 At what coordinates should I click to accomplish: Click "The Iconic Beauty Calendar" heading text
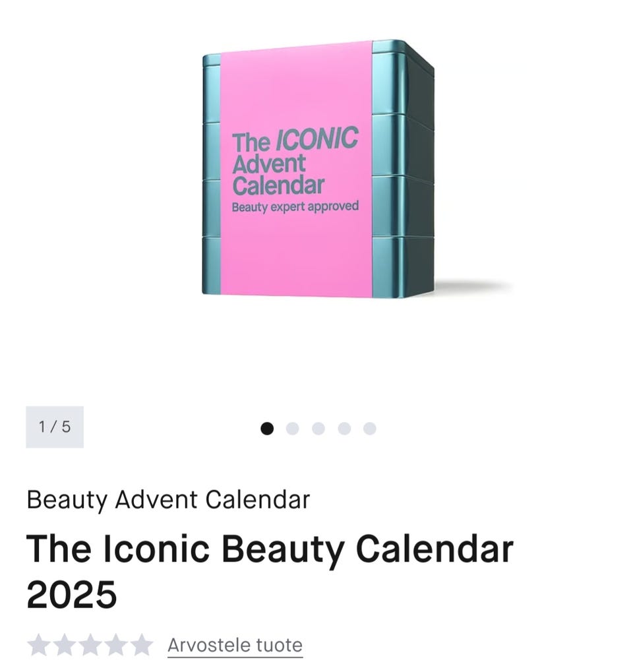pyautogui.click(x=270, y=549)
